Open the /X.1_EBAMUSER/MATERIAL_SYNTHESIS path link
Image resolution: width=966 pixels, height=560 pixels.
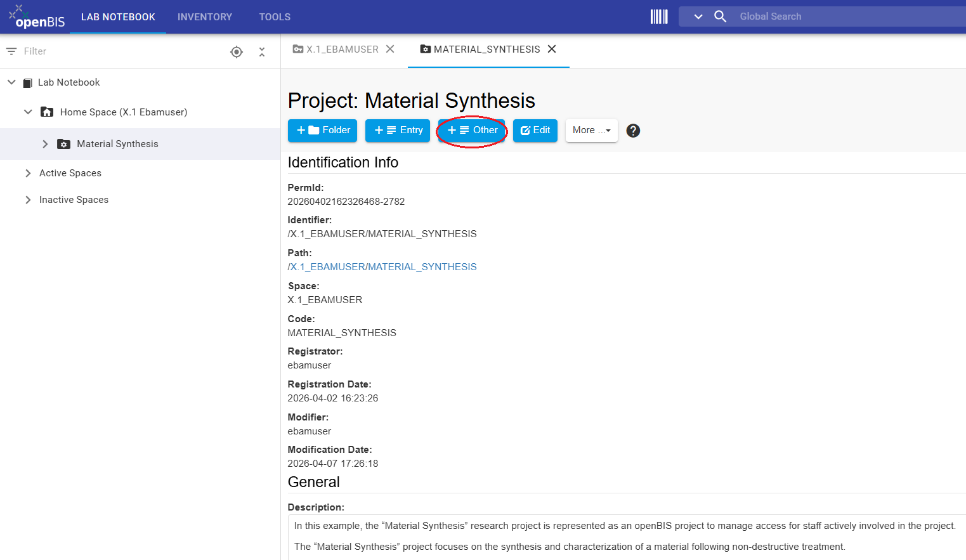(x=382, y=267)
